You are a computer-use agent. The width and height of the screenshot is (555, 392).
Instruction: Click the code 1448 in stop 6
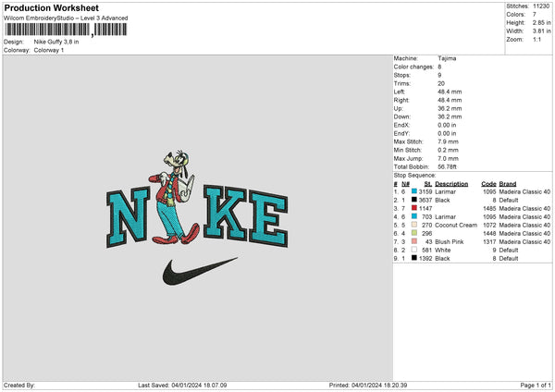click(489, 234)
